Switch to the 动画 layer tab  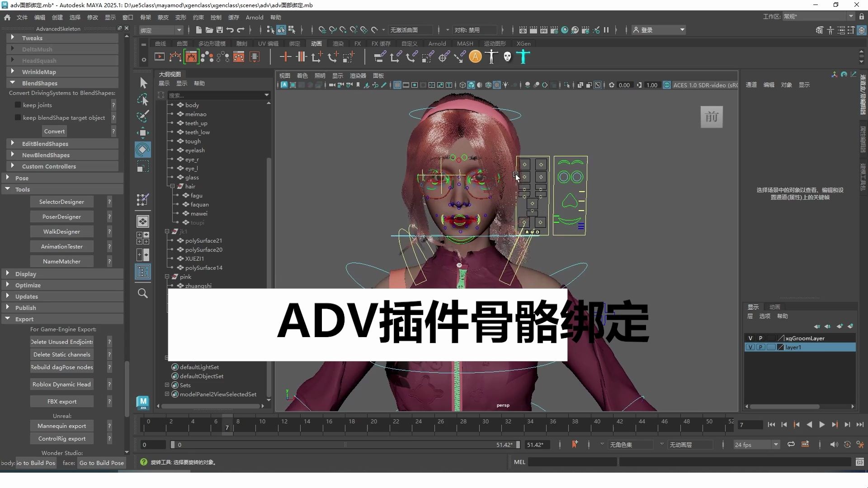click(775, 307)
